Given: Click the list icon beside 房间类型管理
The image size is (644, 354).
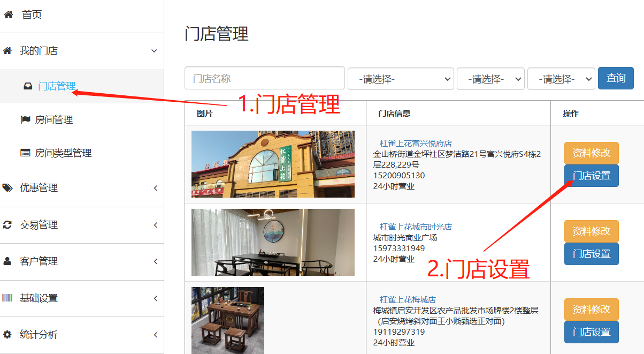Looking at the screenshot, I should pos(25,153).
